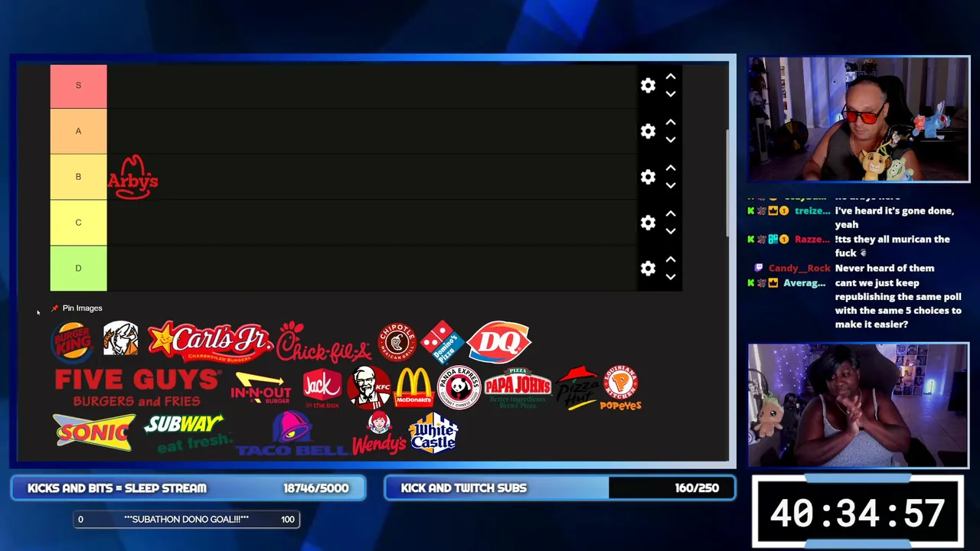Click the Subathon Dono Goal bar
Image resolution: width=980 pixels, height=551 pixels.
[x=187, y=520]
